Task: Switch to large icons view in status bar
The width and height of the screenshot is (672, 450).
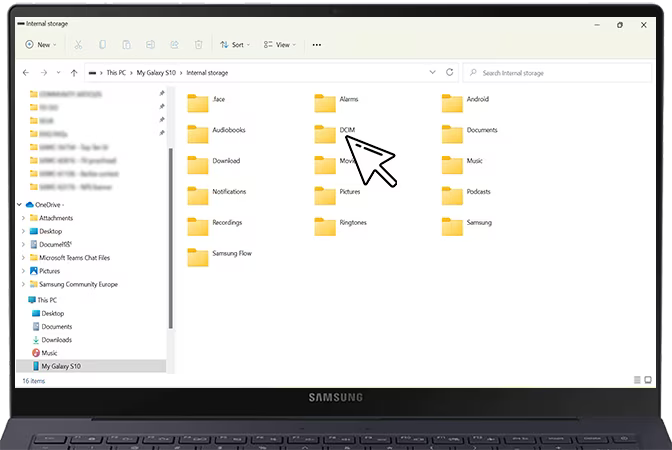Action: click(x=648, y=380)
